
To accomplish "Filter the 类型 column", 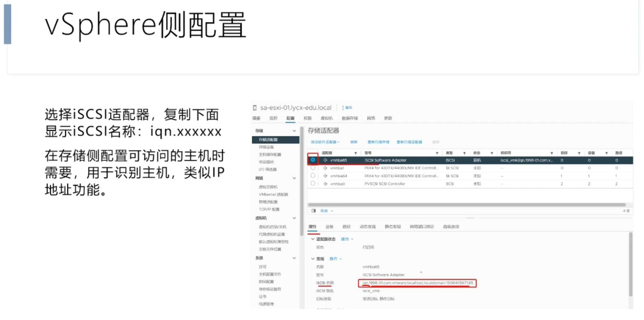I will click(464, 153).
